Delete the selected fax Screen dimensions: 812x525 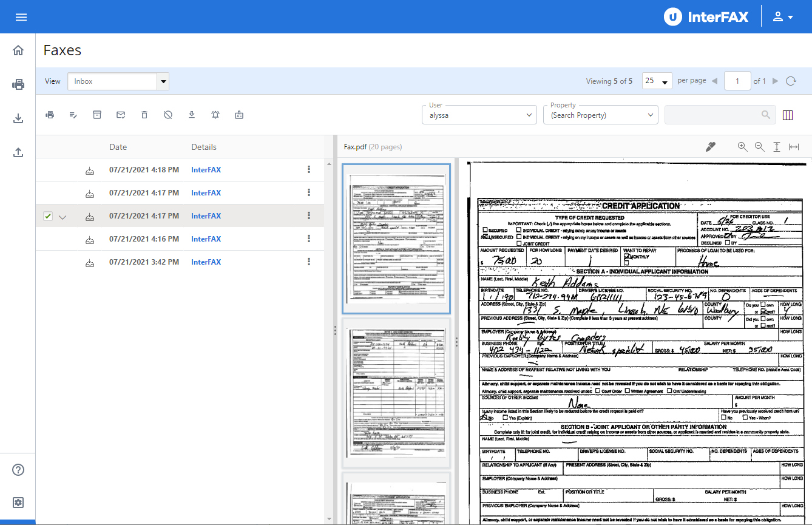coord(144,115)
